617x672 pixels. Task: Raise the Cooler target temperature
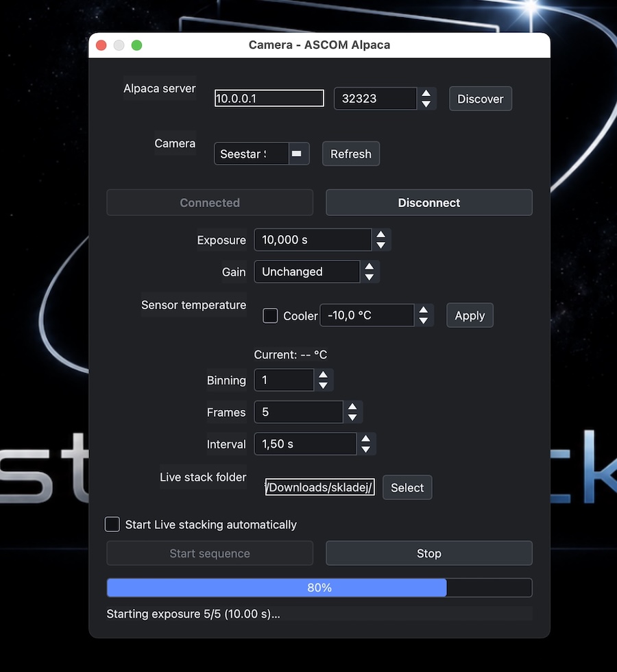click(424, 310)
